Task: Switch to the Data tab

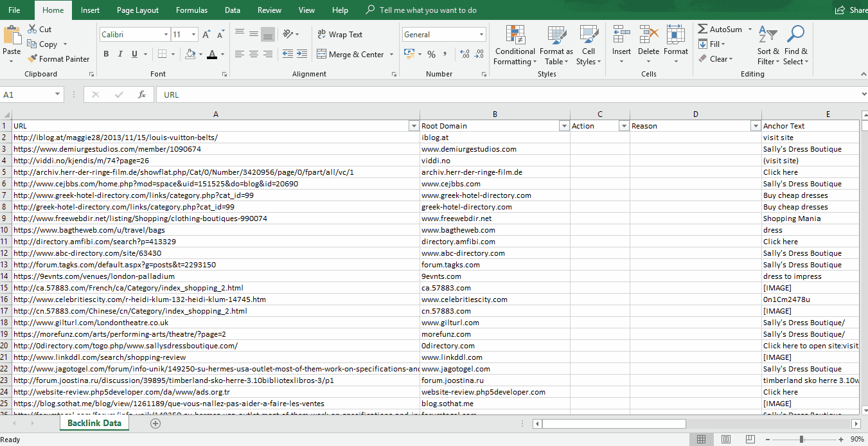Action: click(233, 10)
